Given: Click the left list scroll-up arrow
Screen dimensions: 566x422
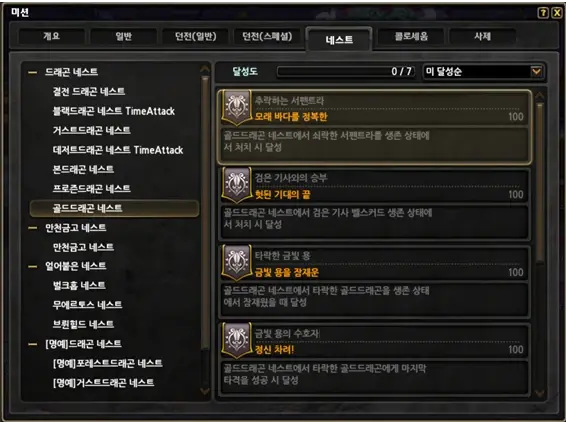Looking at the screenshot, I should click(205, 69).
